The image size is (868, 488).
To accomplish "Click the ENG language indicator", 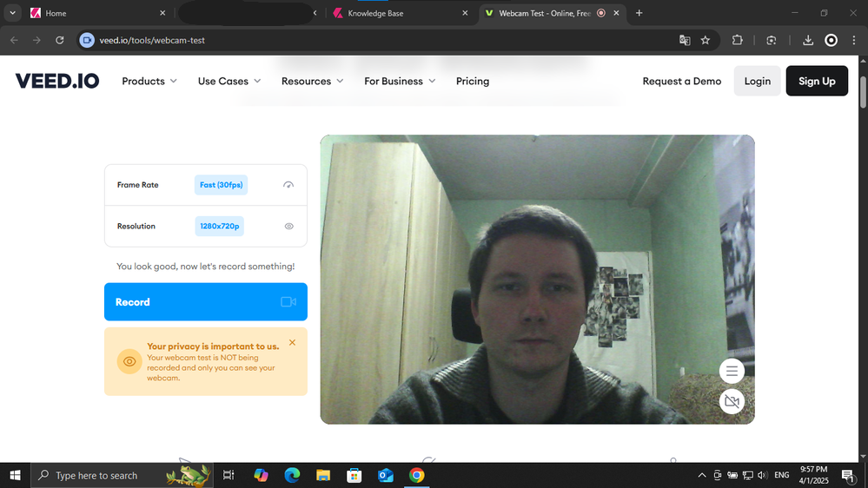I will point(782,475).
